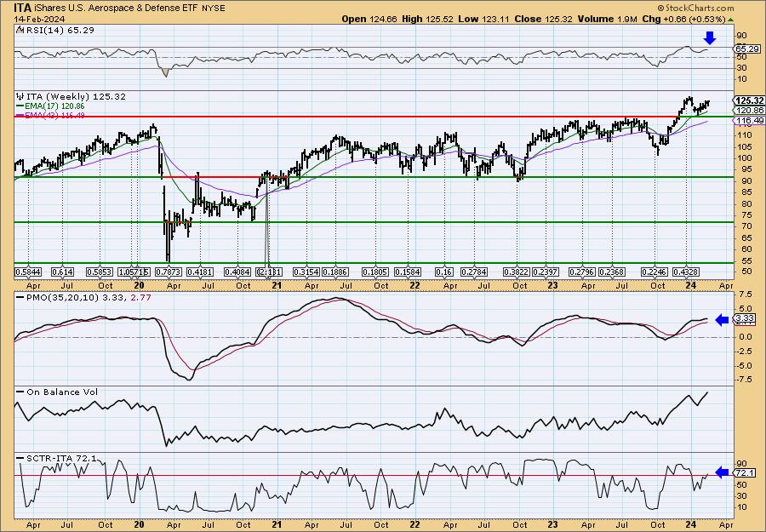Click the 1.05715 volume label
766x532 pixels.
[x=134, y=272]
